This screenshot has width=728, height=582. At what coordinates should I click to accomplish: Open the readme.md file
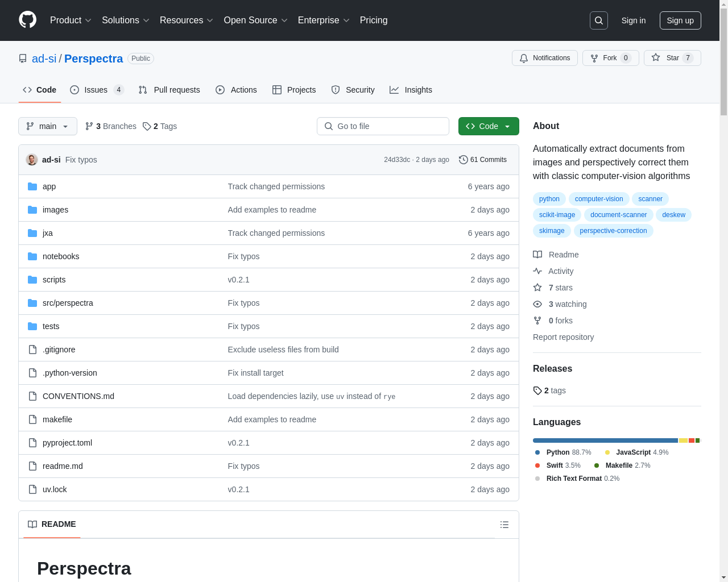(63, 466)
